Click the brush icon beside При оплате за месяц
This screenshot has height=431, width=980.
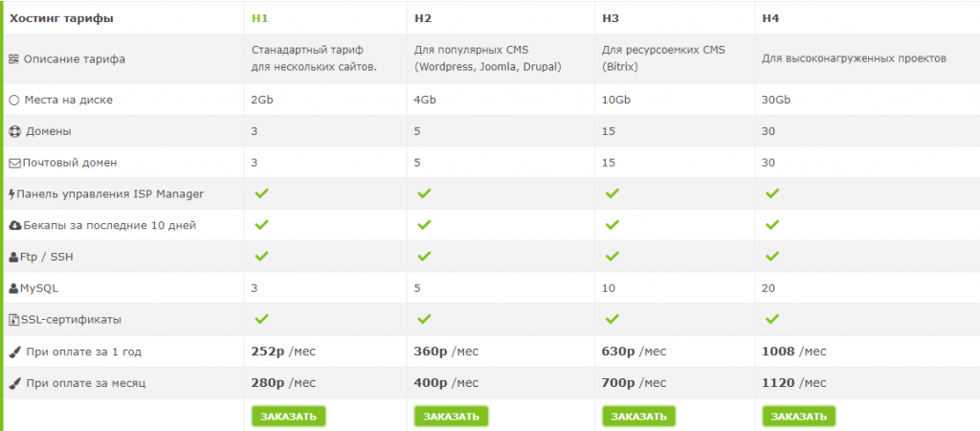pos(15,383)
